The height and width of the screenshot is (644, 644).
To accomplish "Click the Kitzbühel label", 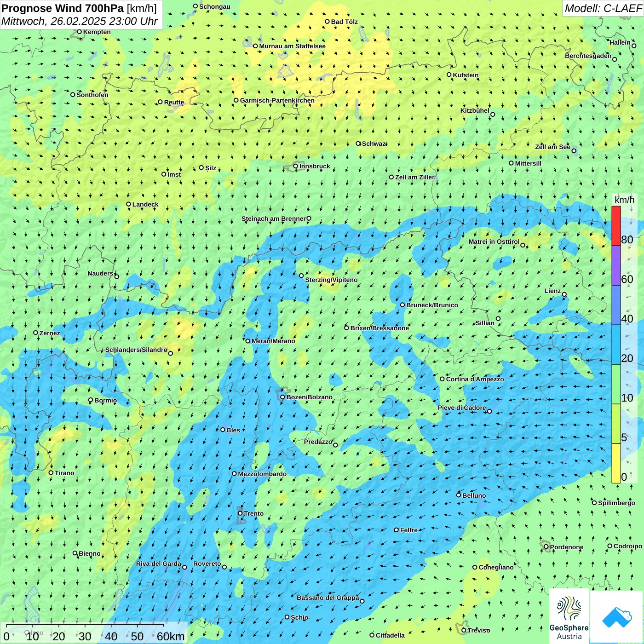I will 475,110.
